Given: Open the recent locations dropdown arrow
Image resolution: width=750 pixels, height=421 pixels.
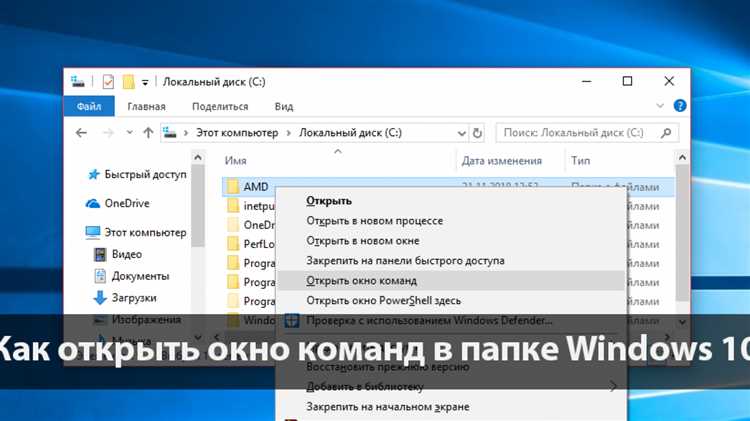Looking at the screenshot, I should click(x=130, y=133).
